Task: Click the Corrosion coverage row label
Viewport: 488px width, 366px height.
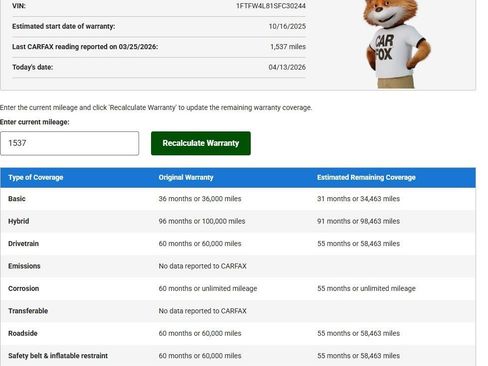Action: (23, 288)
